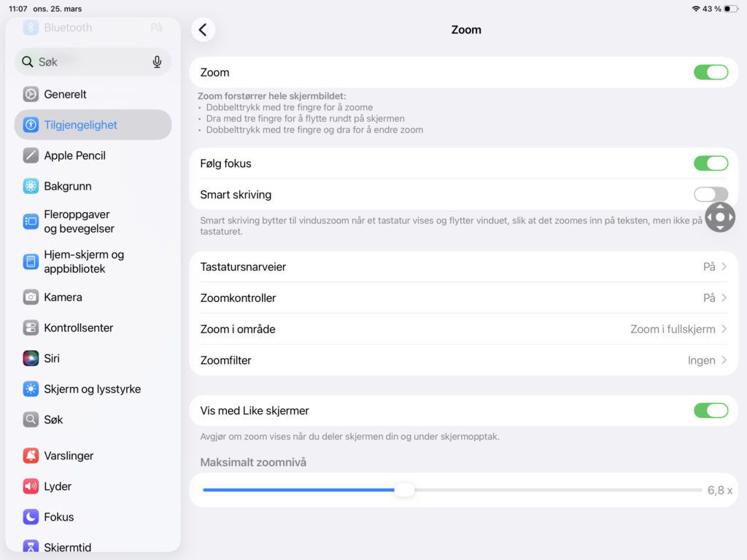Tap the battery icon in status bar
The image size is (747, 560).
pos(731,9)
